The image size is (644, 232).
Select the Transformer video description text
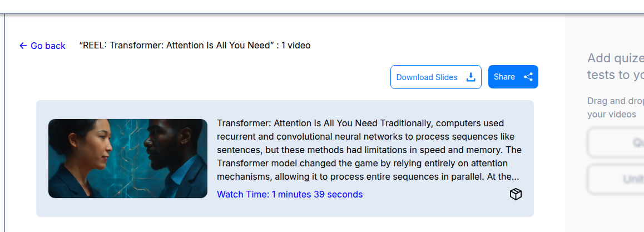tap(369, 150)
